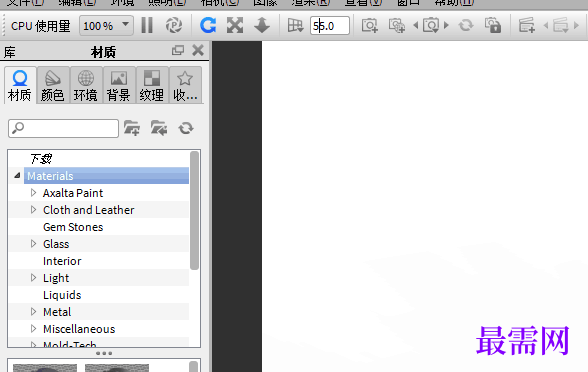Select the Materials folder row
The width and height of the screenshot is (588, 372).
pyautogui.click(x=106, y=176)
